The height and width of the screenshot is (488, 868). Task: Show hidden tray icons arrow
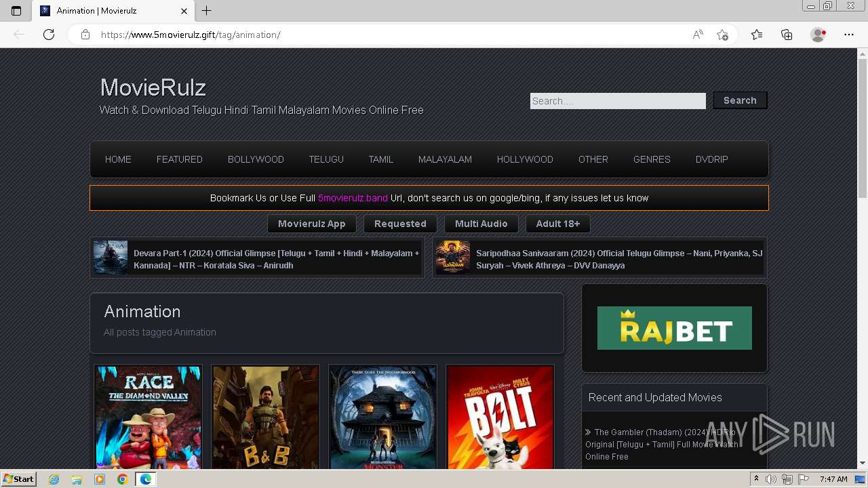[756, 479]
